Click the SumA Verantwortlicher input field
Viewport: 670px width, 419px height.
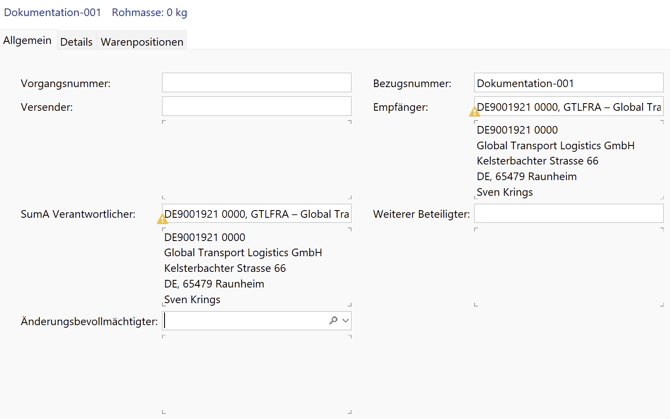click(258, 214)
